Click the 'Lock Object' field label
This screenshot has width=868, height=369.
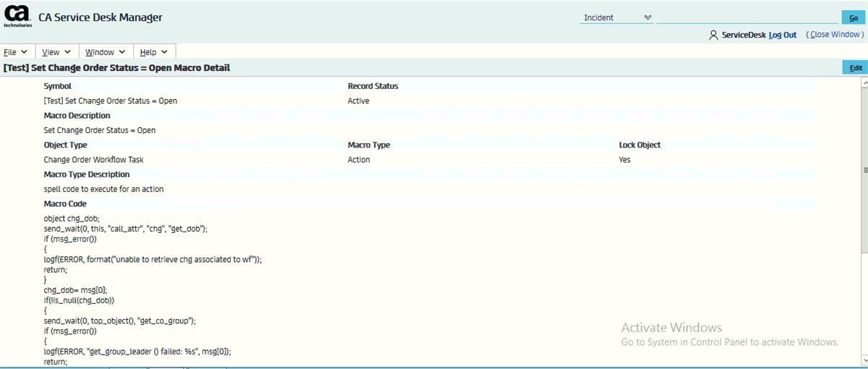pyautogui.click(x=639, y=145)
